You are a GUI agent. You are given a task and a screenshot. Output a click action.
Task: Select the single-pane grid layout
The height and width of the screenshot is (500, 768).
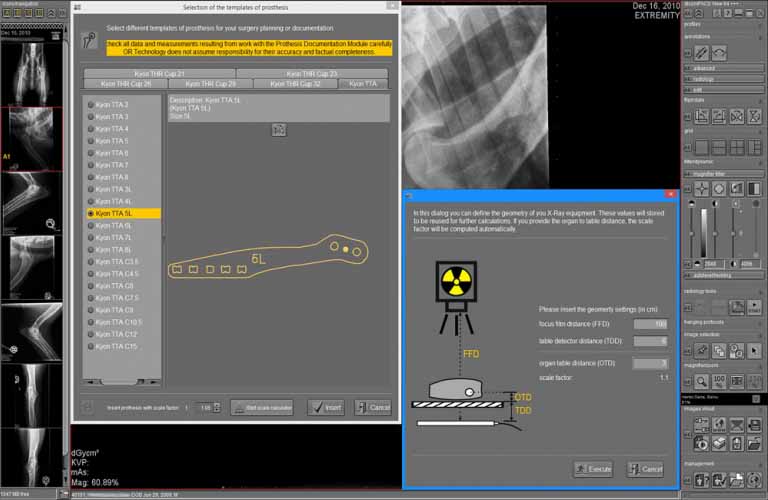tap(701, 147)
